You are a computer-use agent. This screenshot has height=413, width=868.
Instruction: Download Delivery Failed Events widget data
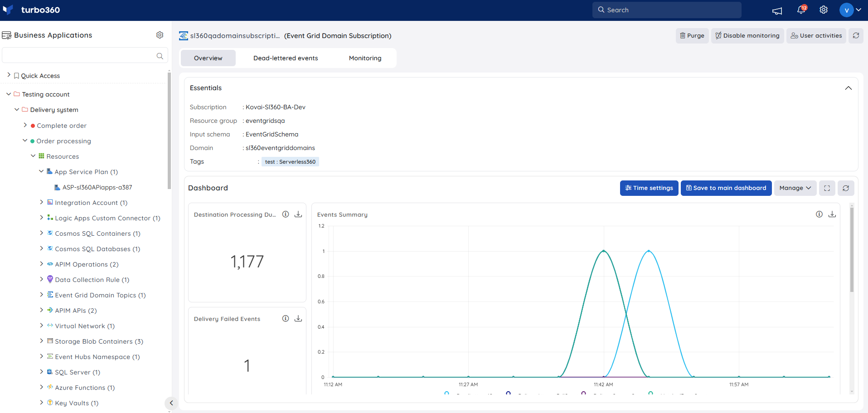298,319
